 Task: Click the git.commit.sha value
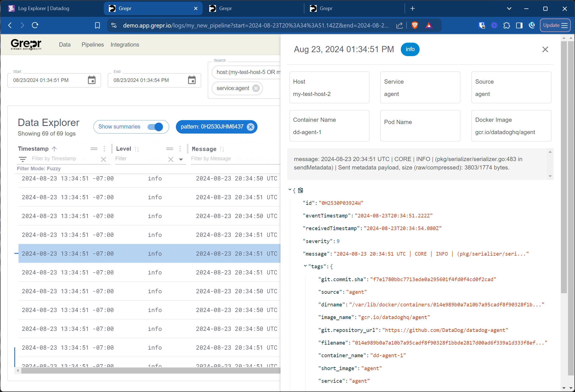click(433, 279)
